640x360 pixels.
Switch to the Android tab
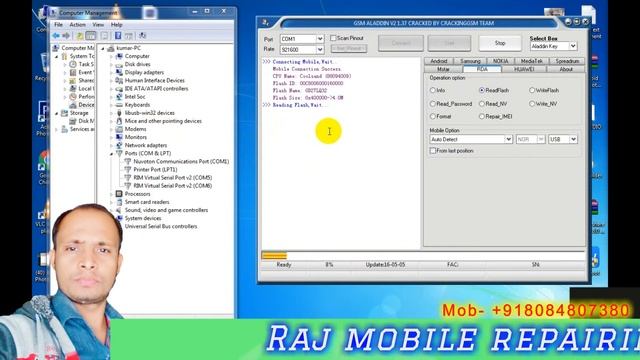[439, 61]
